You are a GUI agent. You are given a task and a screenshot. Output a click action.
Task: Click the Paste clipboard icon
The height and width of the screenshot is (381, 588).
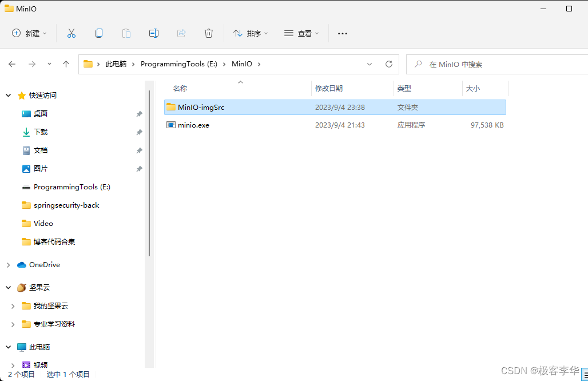[x=126, y=33]
